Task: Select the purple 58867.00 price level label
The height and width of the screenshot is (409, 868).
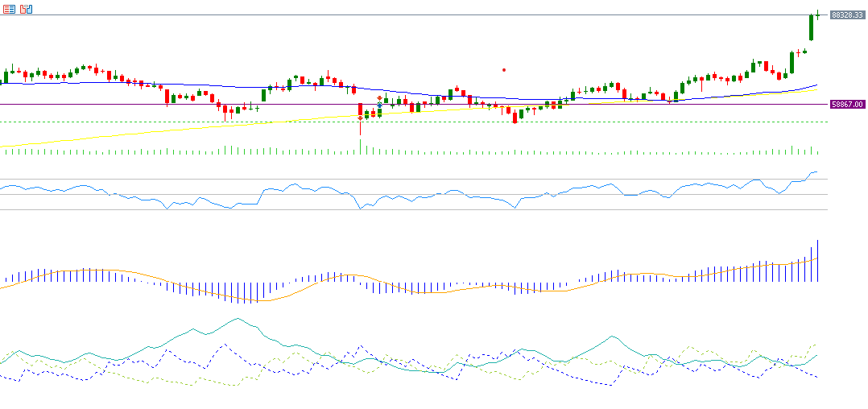Action: point(847,104)
